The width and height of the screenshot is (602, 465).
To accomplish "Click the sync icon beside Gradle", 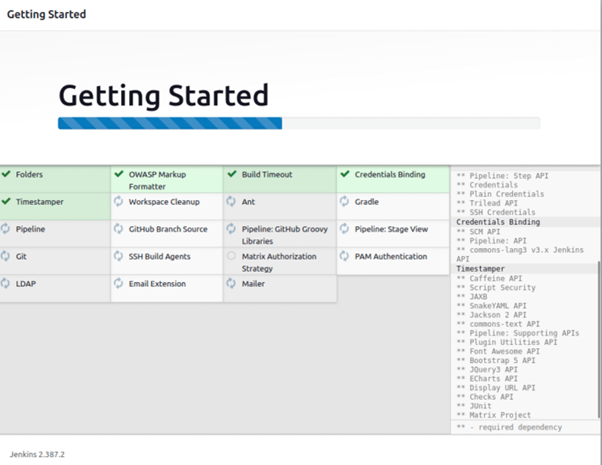I will pyautogui.click(x=345, y=201).
